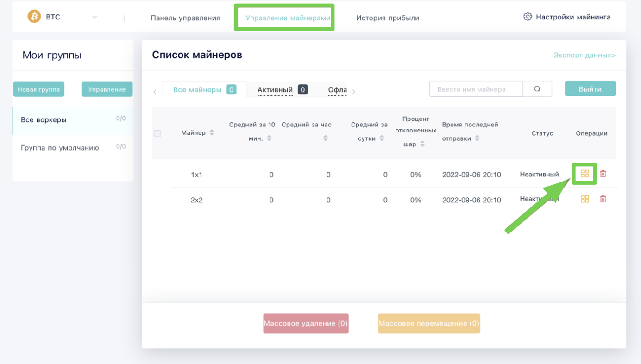This screenshot has height=364, width=641.
Task: Open the Панель управления tab
Action: point(185,18)
